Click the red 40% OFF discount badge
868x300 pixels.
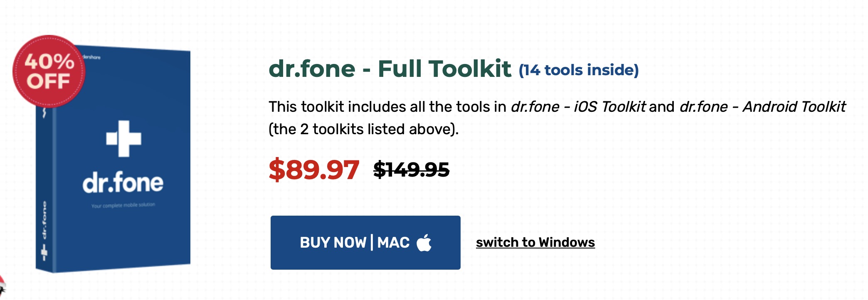(x=49, y=71)
